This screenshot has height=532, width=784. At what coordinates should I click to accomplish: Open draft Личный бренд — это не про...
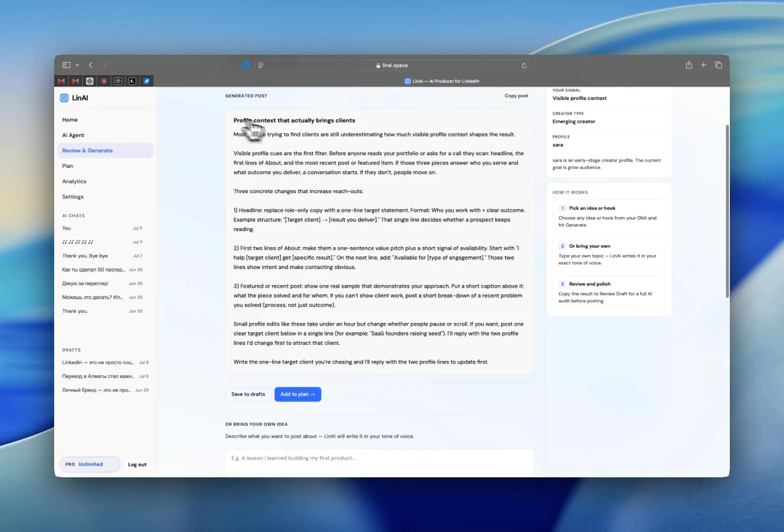coord(105,390)
